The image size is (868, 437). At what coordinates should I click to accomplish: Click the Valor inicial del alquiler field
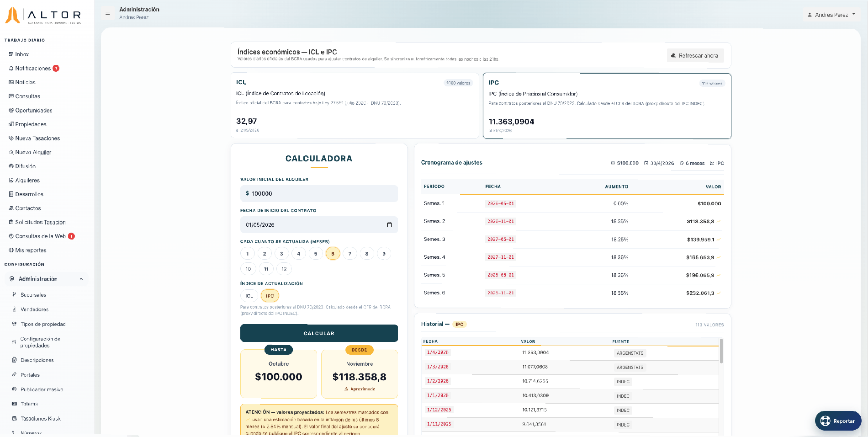coord(319,193)
